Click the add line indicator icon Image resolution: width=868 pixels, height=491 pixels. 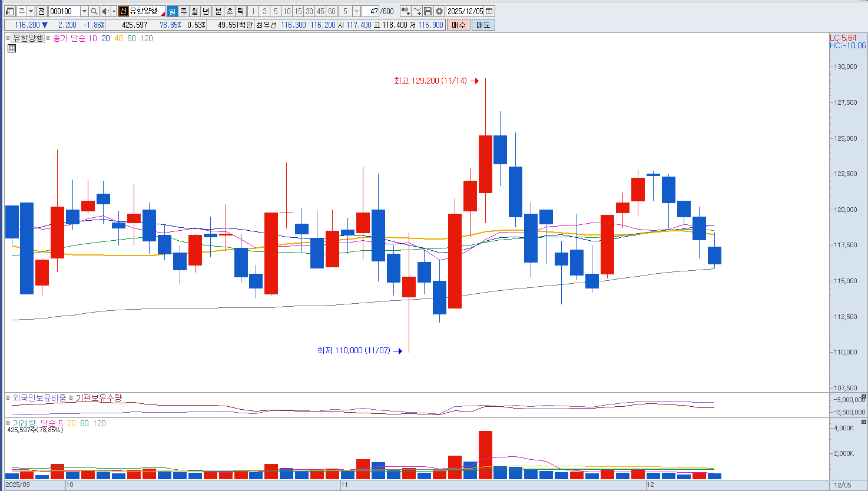(417, 11)
